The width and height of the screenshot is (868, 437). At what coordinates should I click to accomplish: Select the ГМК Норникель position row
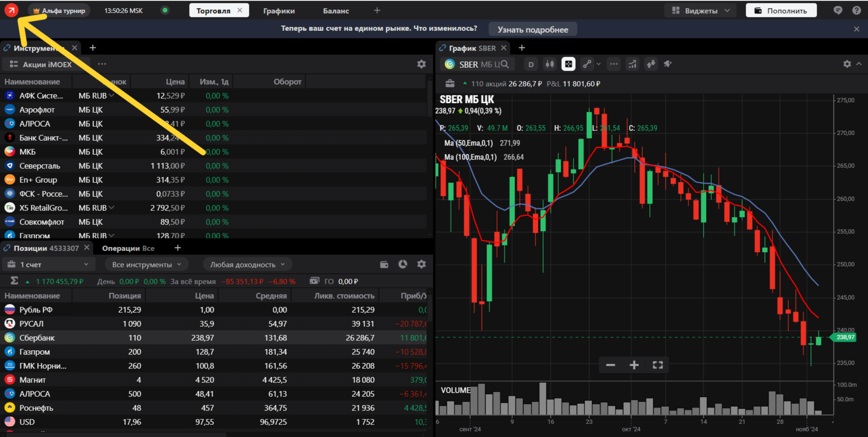pos(213,365)
